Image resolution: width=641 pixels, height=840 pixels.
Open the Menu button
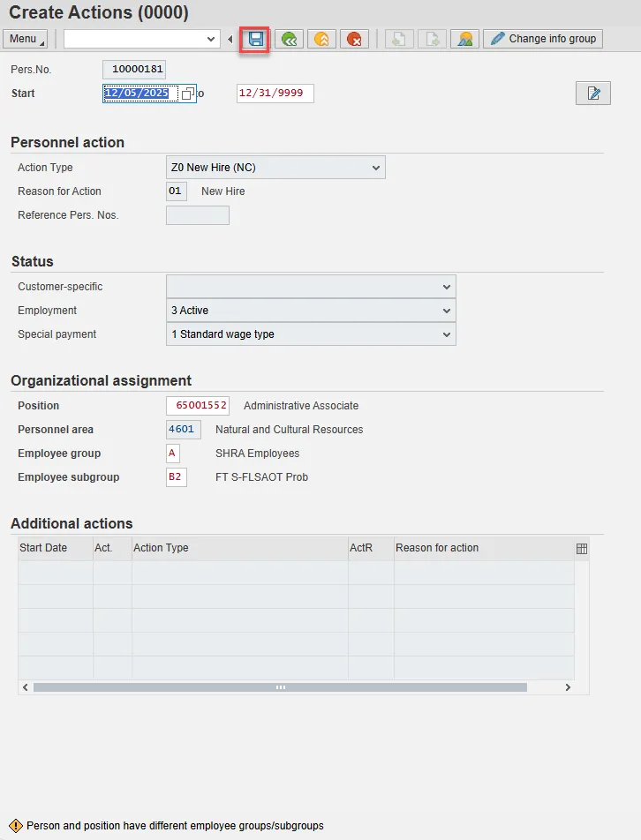pos(26,39)
